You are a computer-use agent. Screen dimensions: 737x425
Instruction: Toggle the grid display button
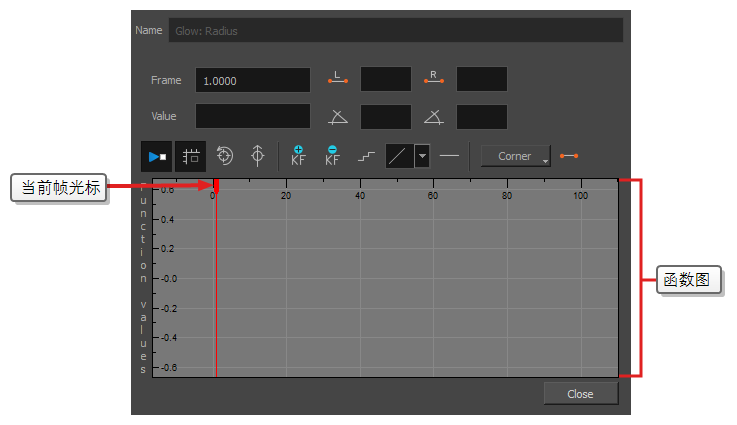pyautogui.click(x=191, y=156)
